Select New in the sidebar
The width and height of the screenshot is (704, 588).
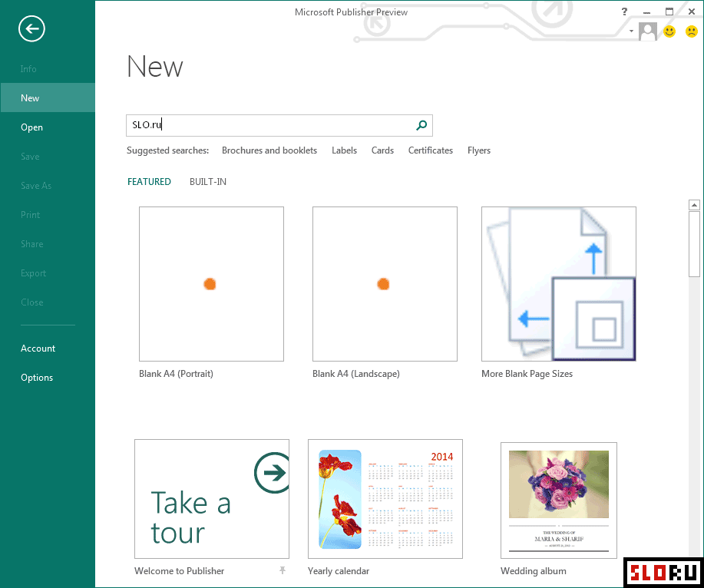tap(48, 97)
